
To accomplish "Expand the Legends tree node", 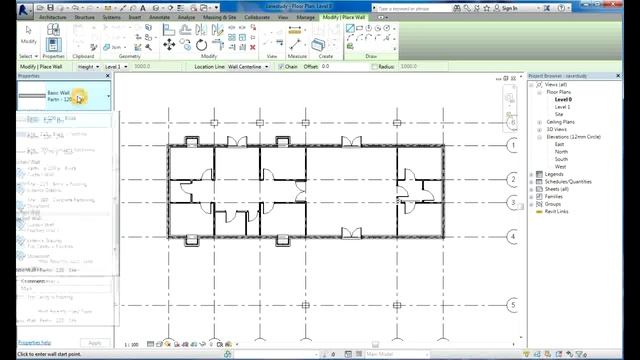I will [x=531, y=174].
